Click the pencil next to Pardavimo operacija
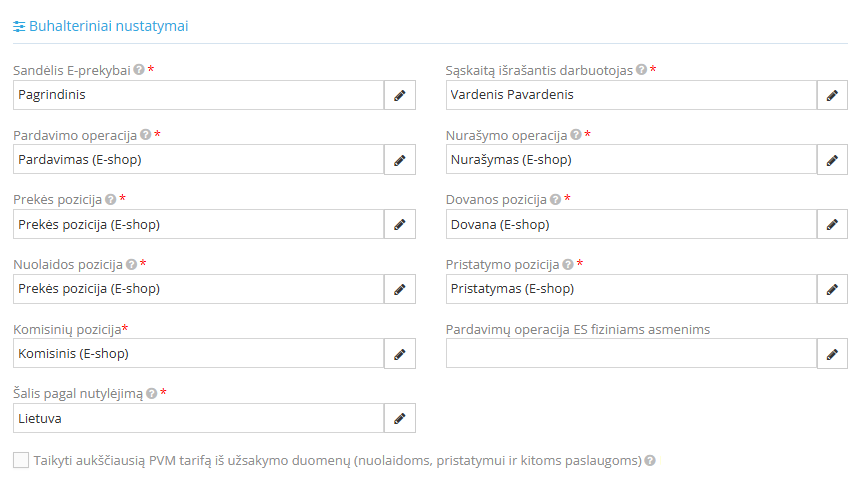The image size is (859, 484). point(400,160)
